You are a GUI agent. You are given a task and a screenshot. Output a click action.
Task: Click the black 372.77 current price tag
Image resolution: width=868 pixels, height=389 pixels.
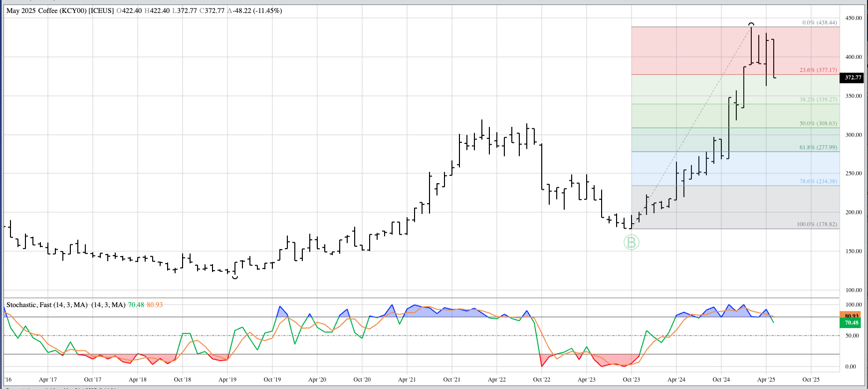(x=853, y=77)
